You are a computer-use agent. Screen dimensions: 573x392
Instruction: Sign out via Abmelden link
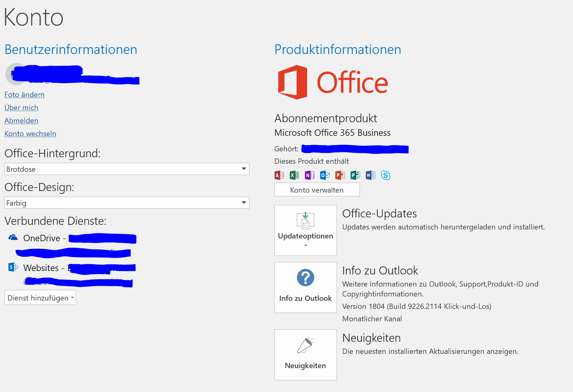21,121
